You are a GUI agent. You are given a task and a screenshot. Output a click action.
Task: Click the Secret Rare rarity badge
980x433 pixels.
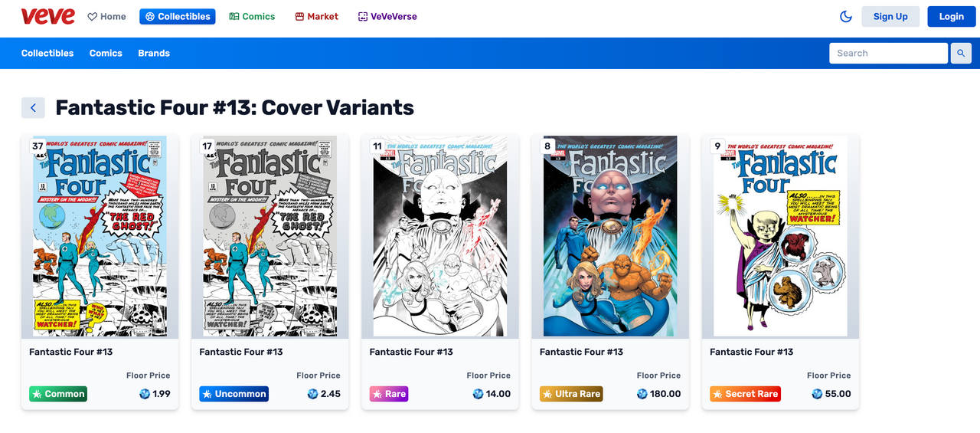pyautogui.click(x=745, y=394)
